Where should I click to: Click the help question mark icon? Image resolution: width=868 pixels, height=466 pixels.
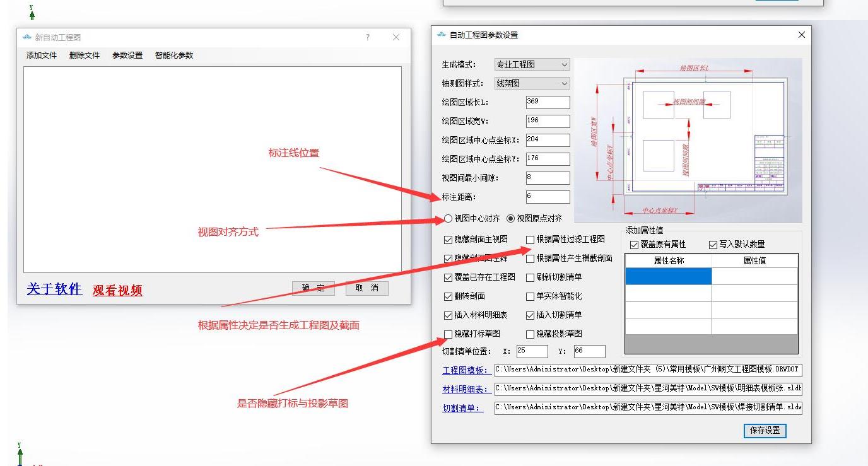368,37
